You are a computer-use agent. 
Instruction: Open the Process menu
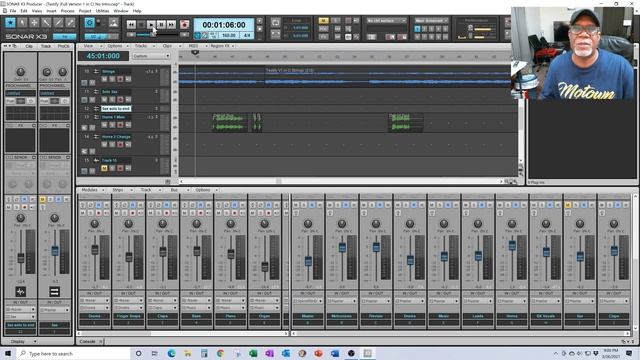tap(67, 11)
